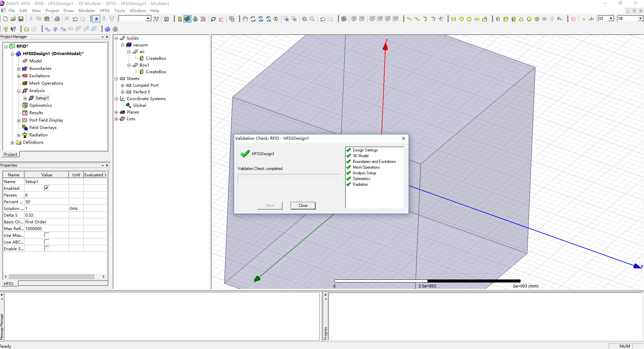Click the Save project icon
644x349 pixels.
tap(21, 19)
